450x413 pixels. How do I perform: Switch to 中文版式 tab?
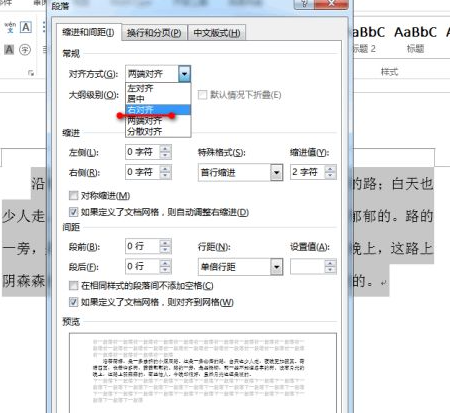[217, 33]
